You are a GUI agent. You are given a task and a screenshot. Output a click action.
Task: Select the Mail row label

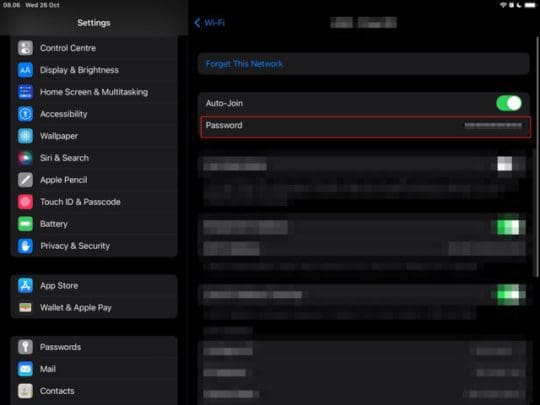pos(48,369)
